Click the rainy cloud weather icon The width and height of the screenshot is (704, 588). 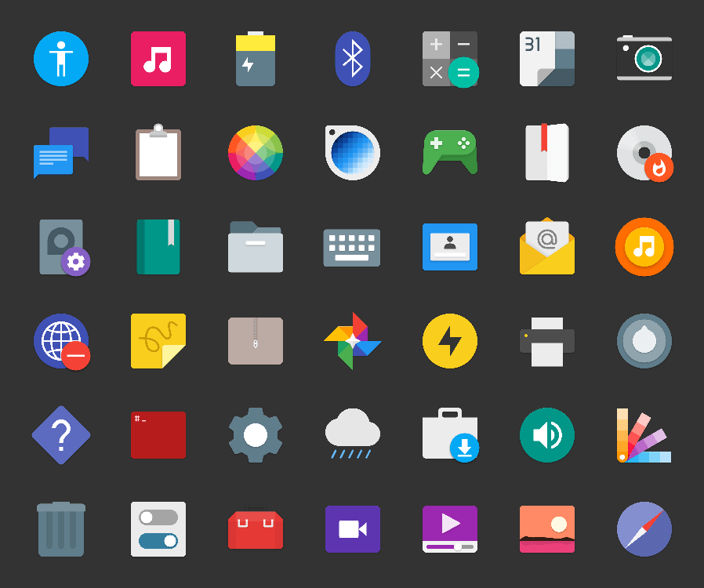tap(353, 434)
